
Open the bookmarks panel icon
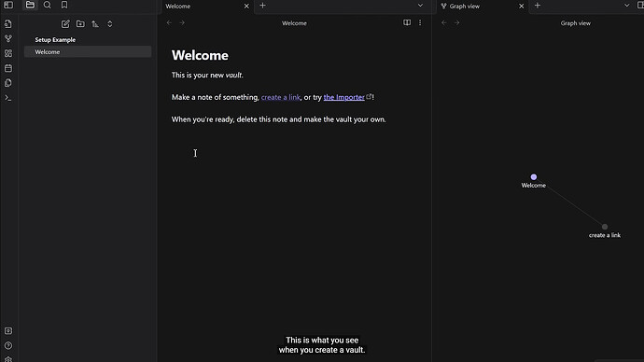pyautogui.click(x=64, y=5)
